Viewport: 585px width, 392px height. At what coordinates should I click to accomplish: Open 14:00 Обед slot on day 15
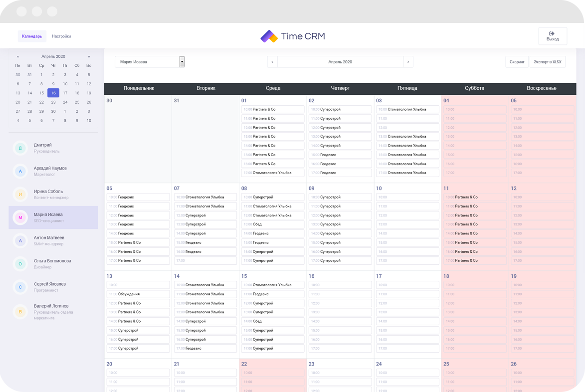click(273, 321)
